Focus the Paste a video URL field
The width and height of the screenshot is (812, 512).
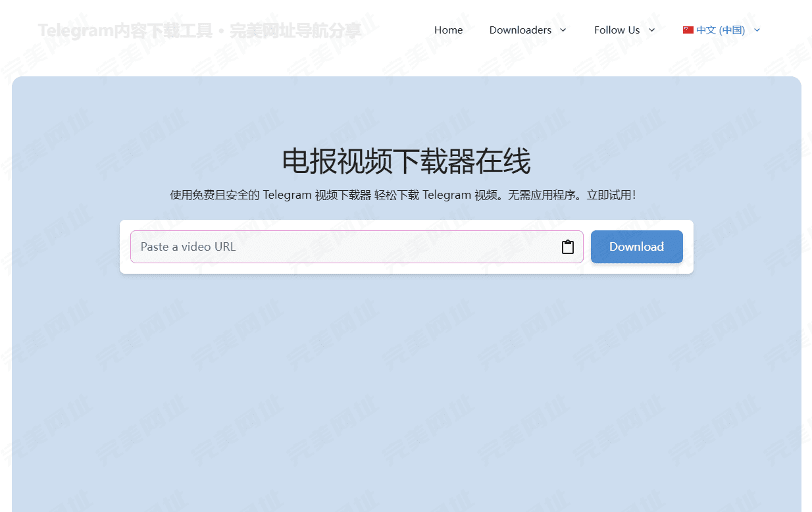357,247
